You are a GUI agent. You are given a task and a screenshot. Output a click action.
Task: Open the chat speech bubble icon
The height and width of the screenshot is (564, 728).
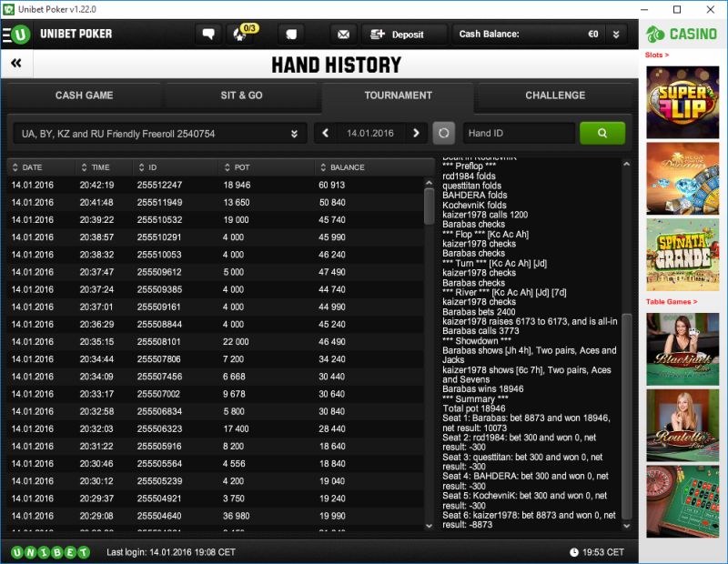pos(208,35)
